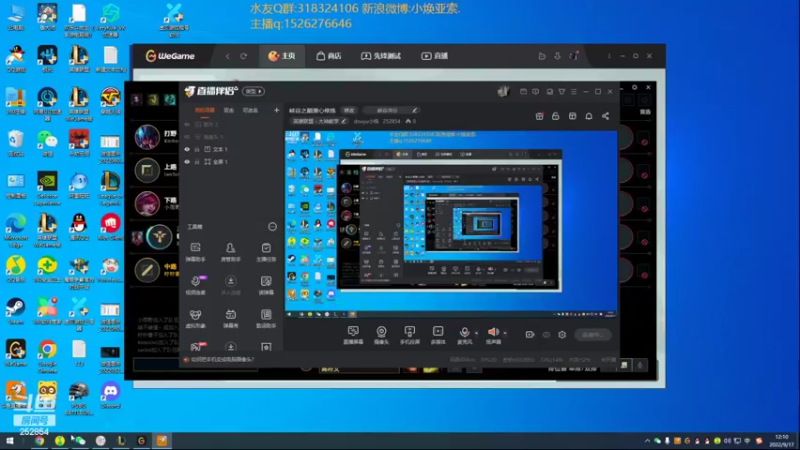Screen dimensions: 800x450
Task: Toggle the preview eye icon beside settings gear
Action: [x=546, y=335]
